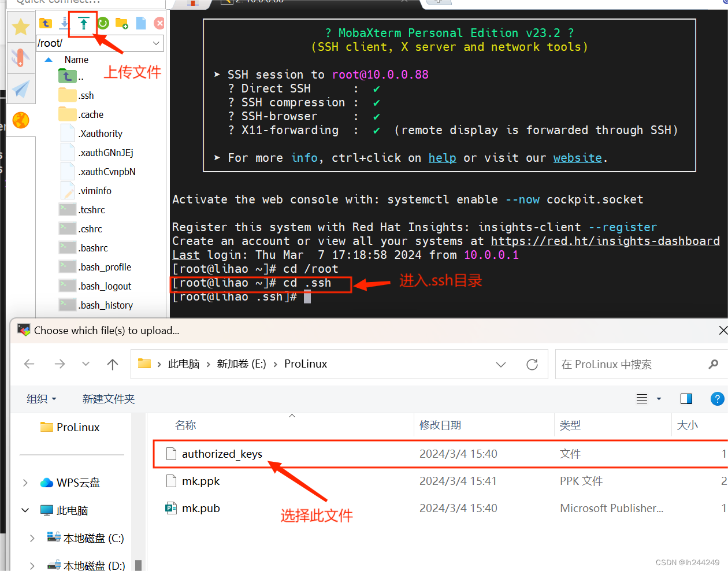
Task: Click 新建文件夹 button
Action: (x=109, y=399)
